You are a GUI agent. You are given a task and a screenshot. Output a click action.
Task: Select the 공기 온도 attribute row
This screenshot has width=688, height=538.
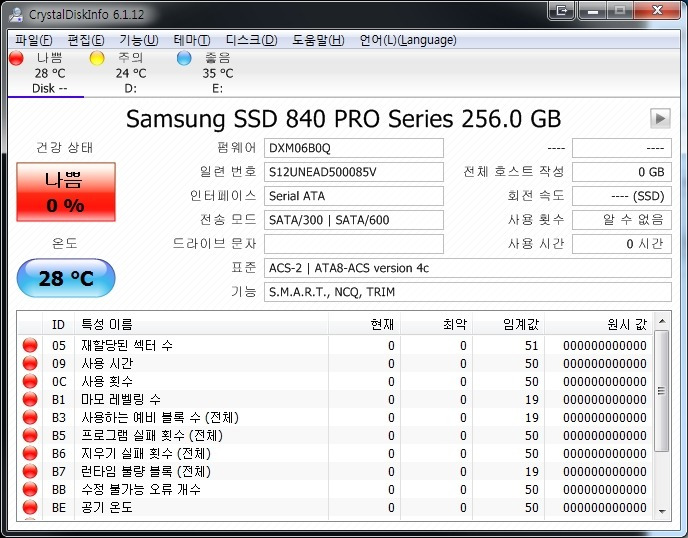335,507
